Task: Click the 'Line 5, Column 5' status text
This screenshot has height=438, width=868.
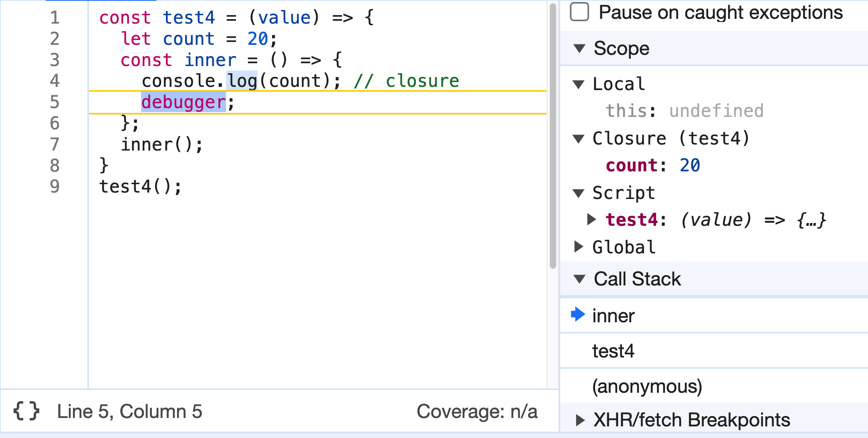Action: click(x=129, y=412)
